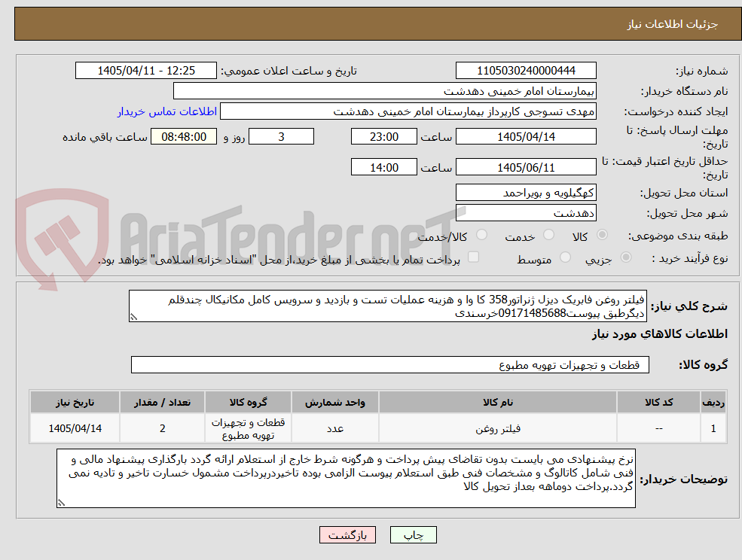Click the announcement date and time field
This screenshot has width=742, height=560.
(145, 71)
